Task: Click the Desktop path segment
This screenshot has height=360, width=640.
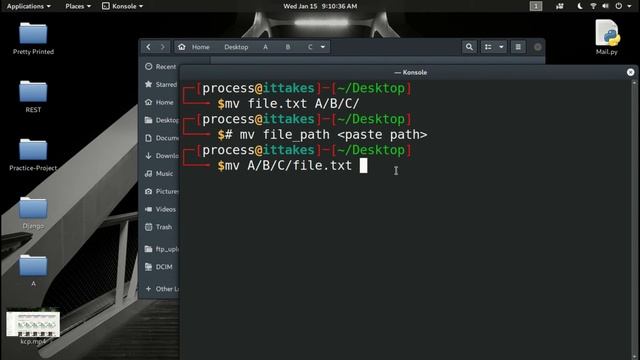Action: 236,47
